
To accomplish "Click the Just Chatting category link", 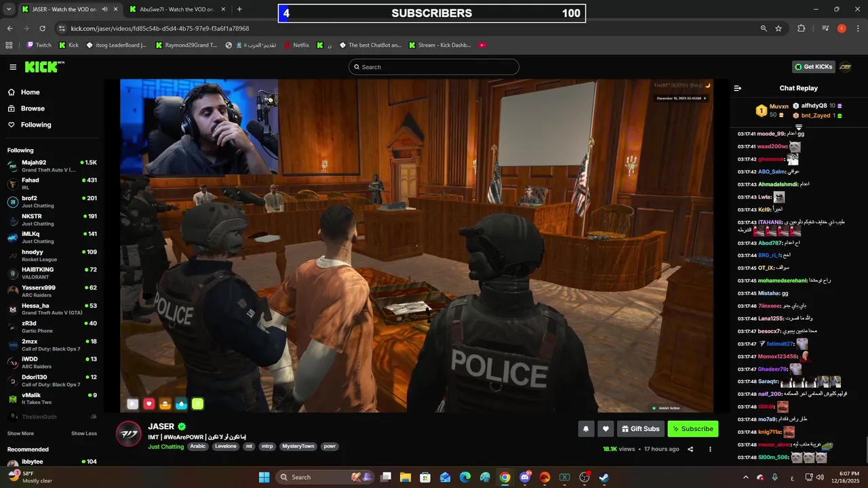I will 166,447.
